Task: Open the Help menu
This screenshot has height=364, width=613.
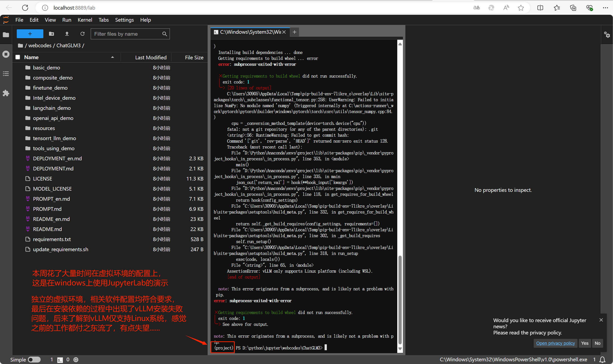Action: tap(145, 20)
